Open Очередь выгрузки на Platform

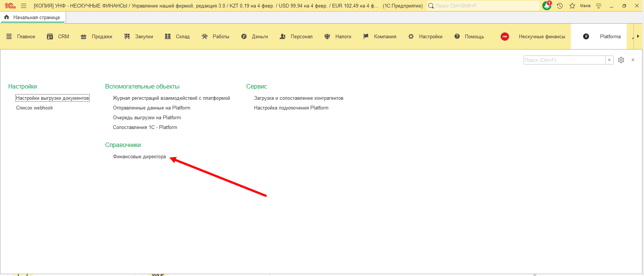click(147, 118)
